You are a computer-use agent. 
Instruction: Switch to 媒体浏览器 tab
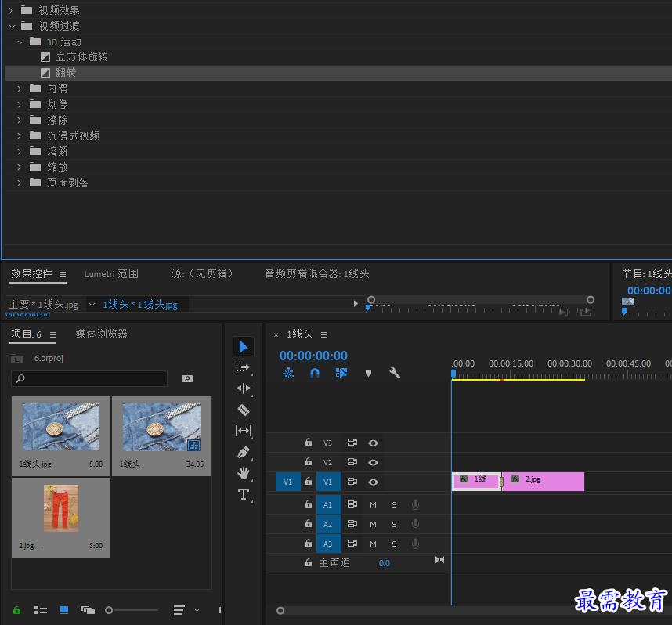pos(101,334)
